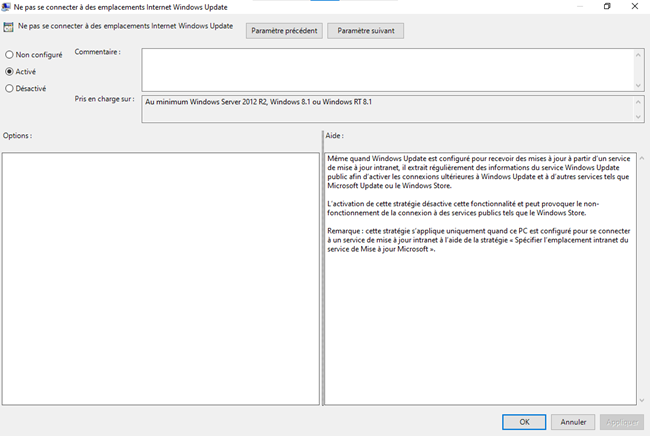Viewport: 650px width, 436px height.
Task: Click the 'Options :' label
Action: 17,136
